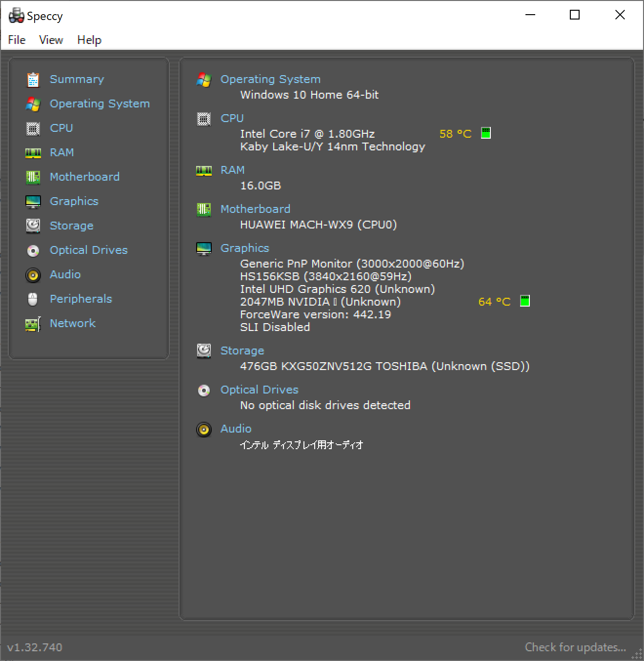Viewport: 644px width, 661px height.
Task: Open the sidebar Storage entry
Action: click(71, 226)
